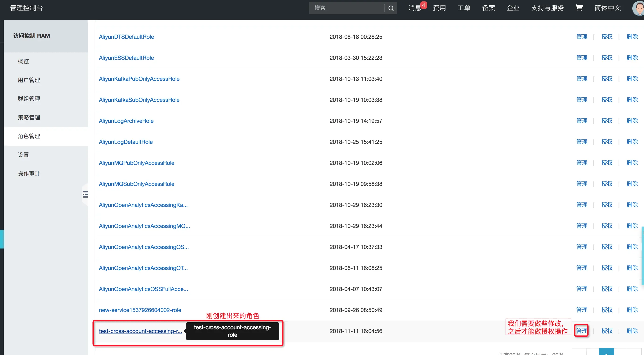644x355 pixels.
Task: Open the 工单 menu item
Action: coord(464,8)
